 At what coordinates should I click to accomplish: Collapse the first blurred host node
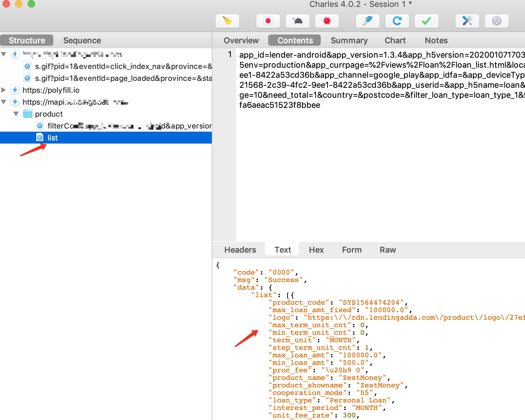pos(4,54)
